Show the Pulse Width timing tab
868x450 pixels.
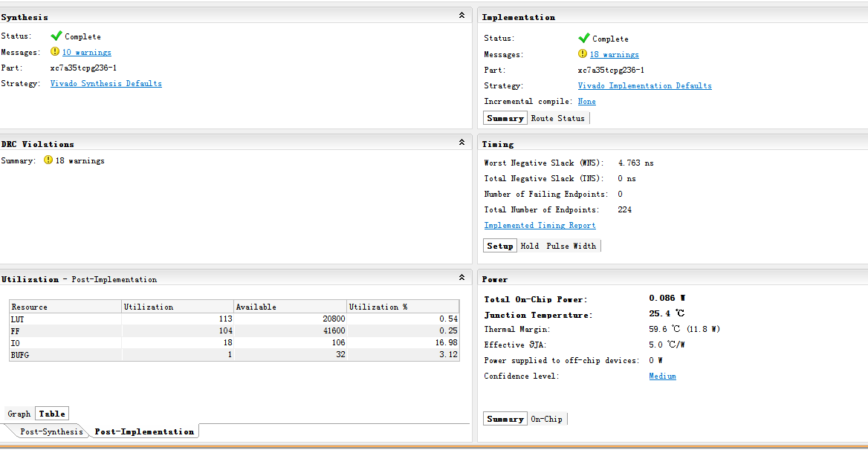click(571, 246)
